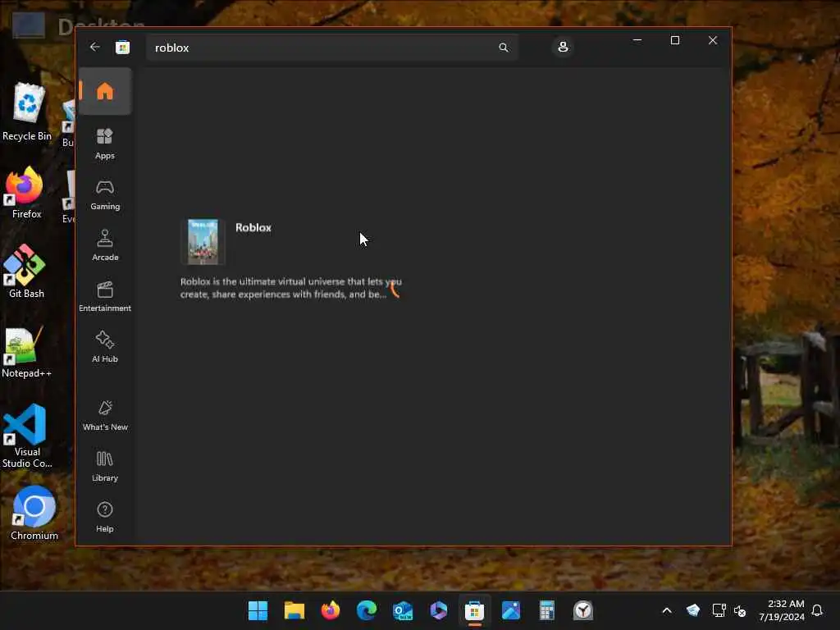840x630 pixels.
Task: Click the network tray icon
Action: (x=719, y=610)
